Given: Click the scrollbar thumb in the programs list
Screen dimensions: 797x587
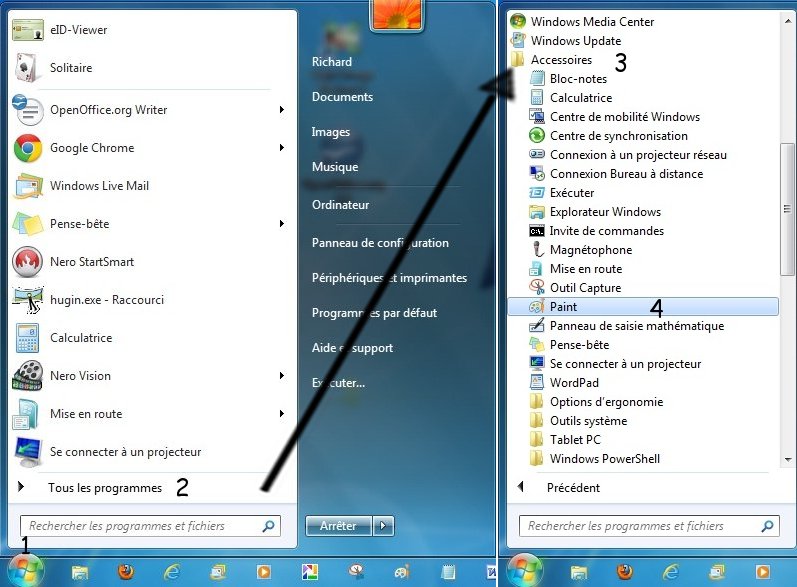Looking at the screenshot, I should 787,209.
